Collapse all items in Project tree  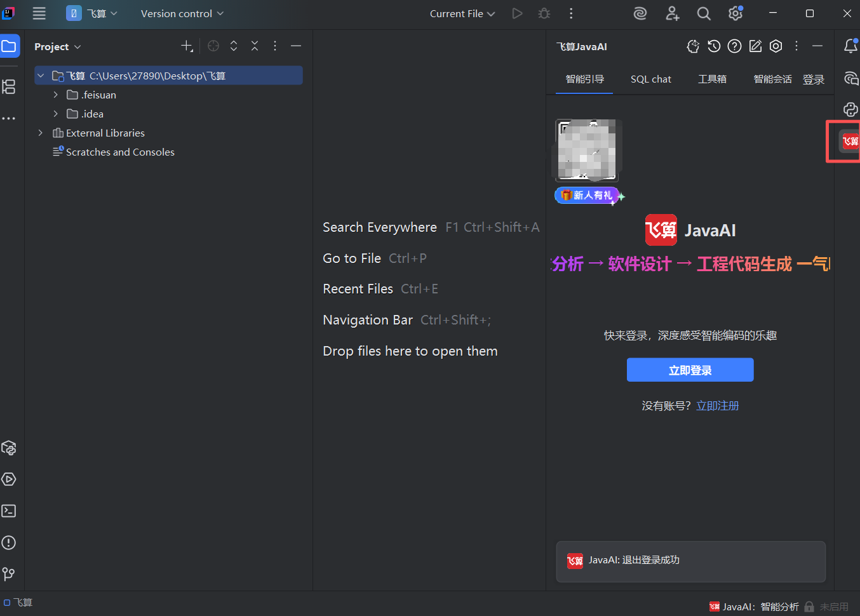coord(255,46)
